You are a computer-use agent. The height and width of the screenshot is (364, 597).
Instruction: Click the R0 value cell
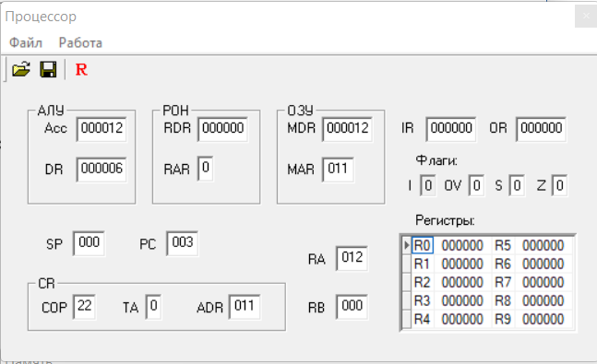tap(462, 245)
